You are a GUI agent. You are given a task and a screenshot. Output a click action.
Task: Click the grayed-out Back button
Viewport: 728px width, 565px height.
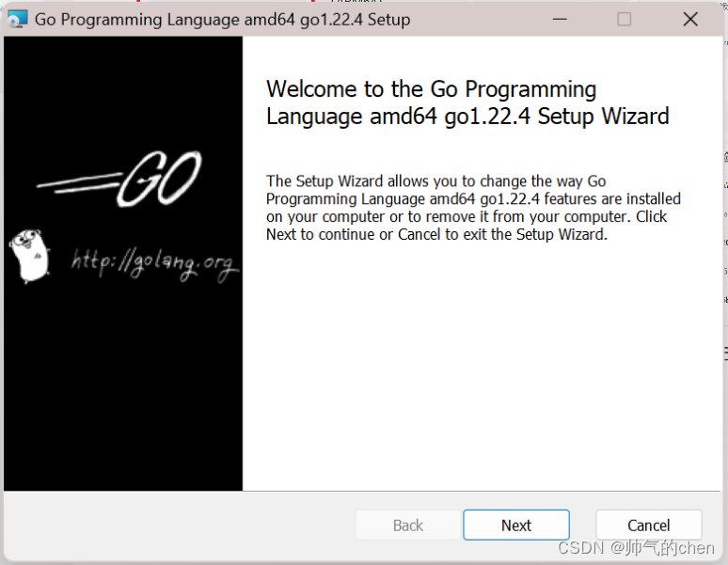click(x=408, y=526)
